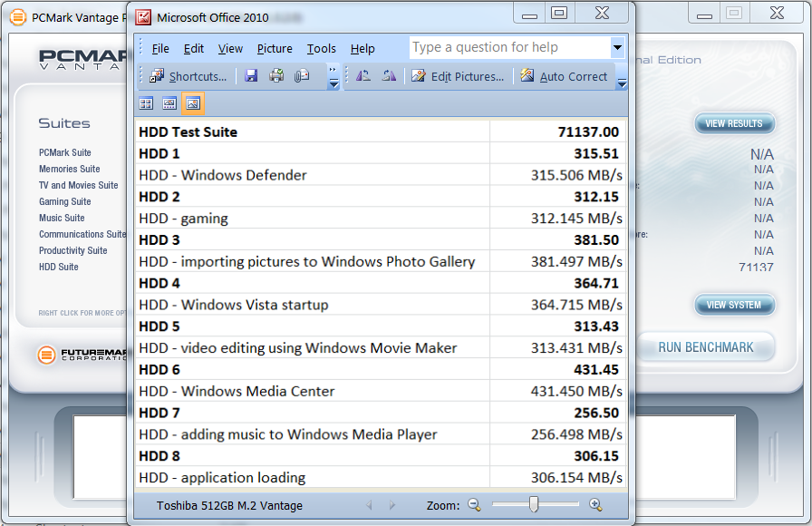The image size is (812, 526).
Task: Rotate picture left using toolbar icon
Action: pyautogui.click(x=362, y=76)
